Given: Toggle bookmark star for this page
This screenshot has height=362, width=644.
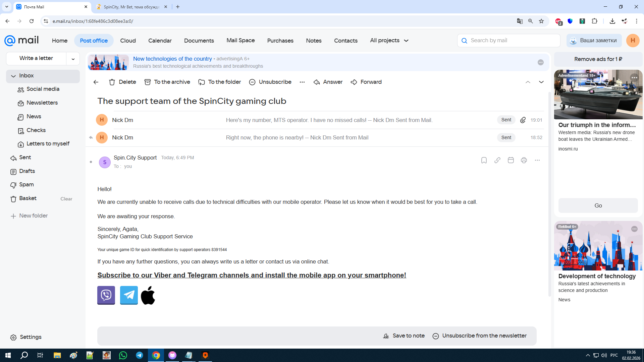Looking at the screenshot, I should tap(541, 21).
